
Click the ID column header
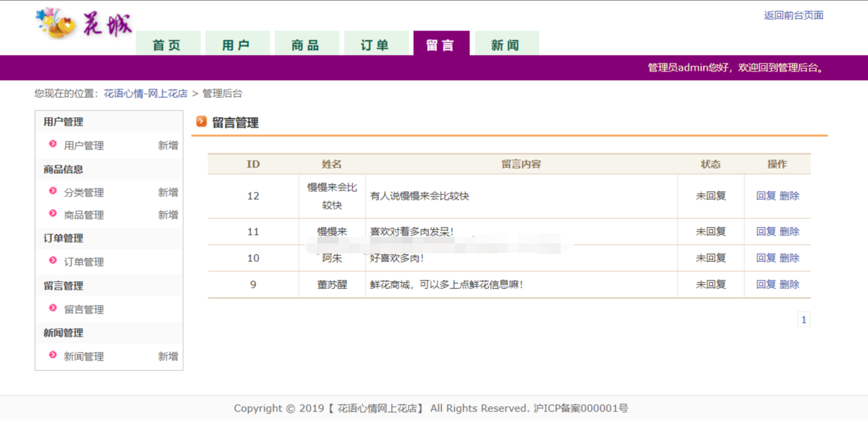point(253,164)
